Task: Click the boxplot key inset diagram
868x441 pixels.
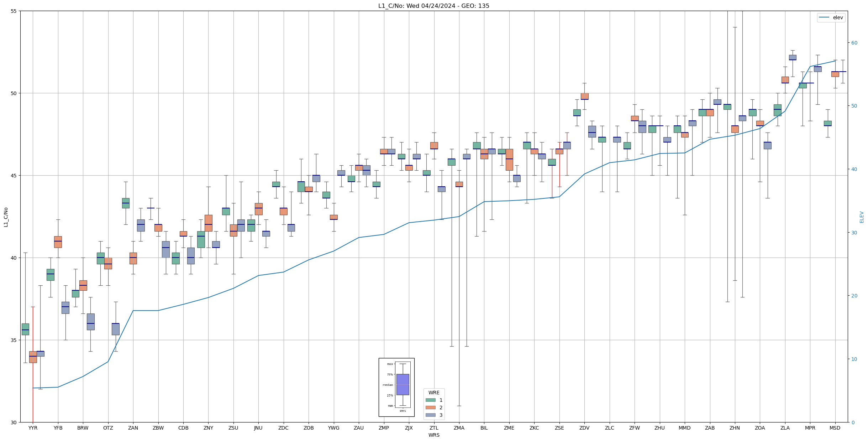Action: (396, 387)
